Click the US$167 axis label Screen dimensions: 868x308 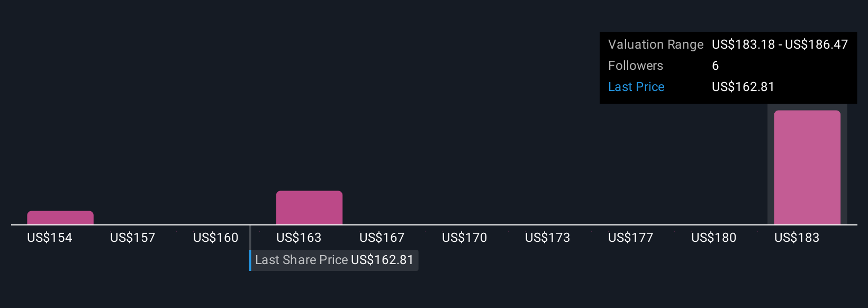click(x=382, y=238)
